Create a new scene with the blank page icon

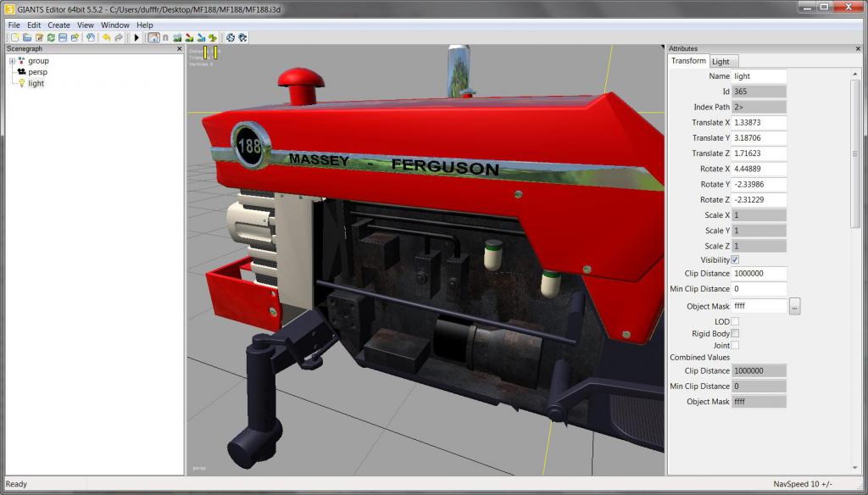pos(15,37)
